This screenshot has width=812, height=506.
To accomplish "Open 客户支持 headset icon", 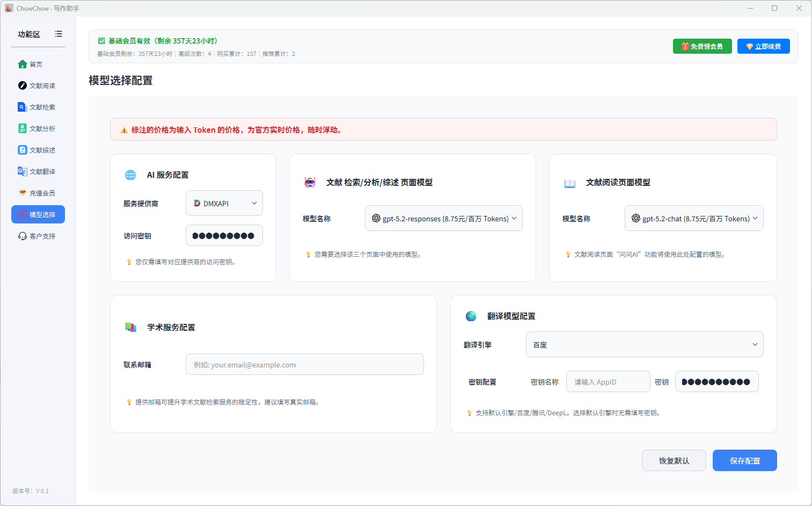I will click(x=22, y=236).
